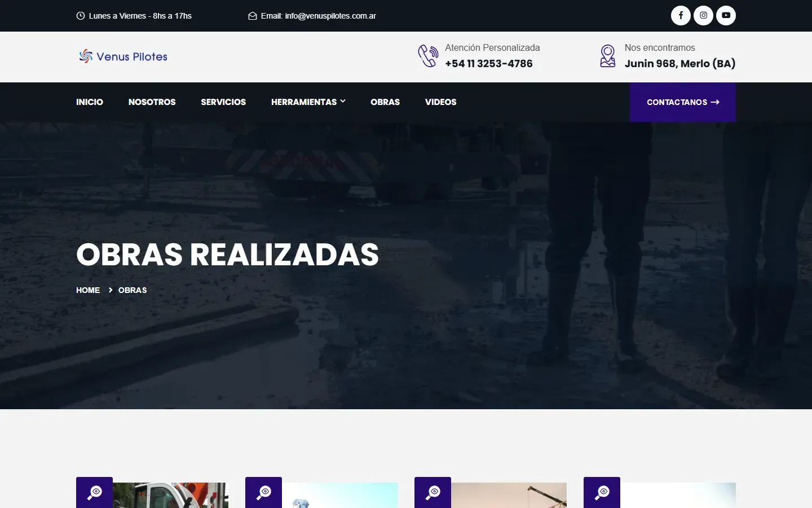The height and width of the screenshot is (508, 812).
Task: Click the Obras Realizadas heading
Action: [x=227, y=255]
